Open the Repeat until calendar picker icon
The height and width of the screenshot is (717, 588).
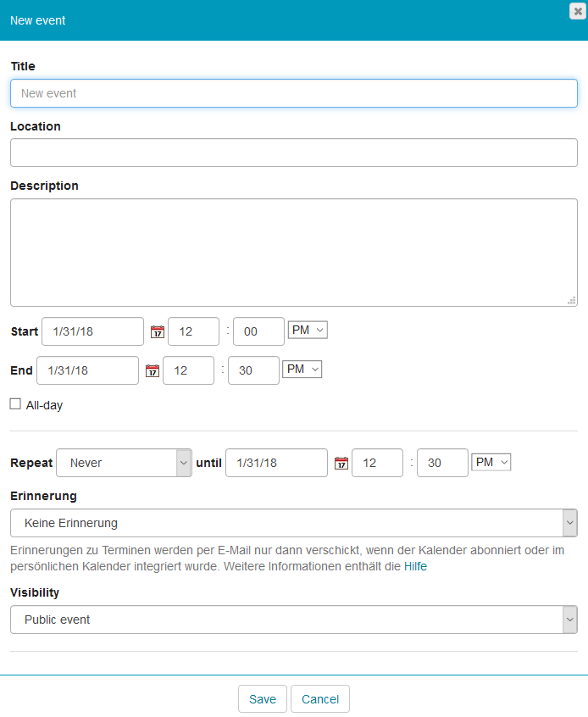click(x=341, y=463)
